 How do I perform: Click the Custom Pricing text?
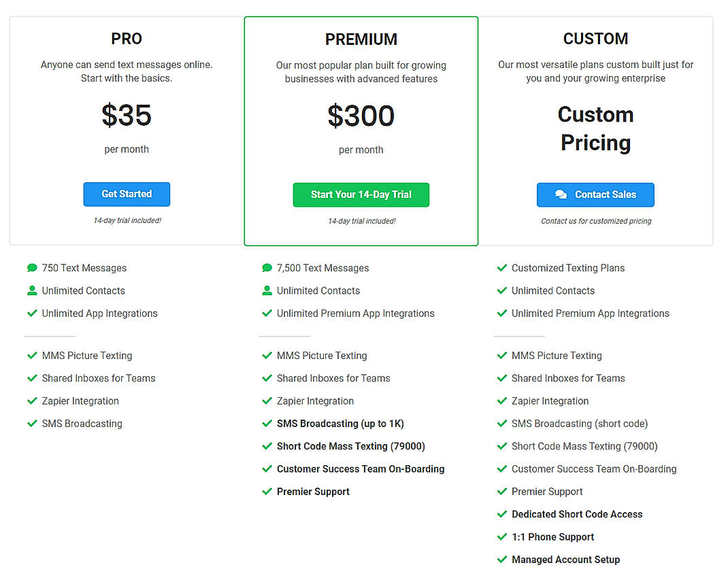click(x=595, y=129)
